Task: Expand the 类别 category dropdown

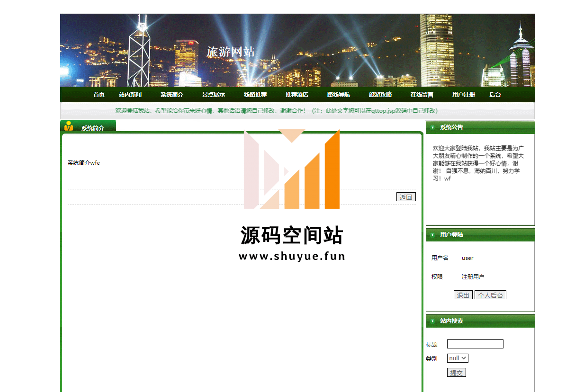Action: (x=458, y=358)
